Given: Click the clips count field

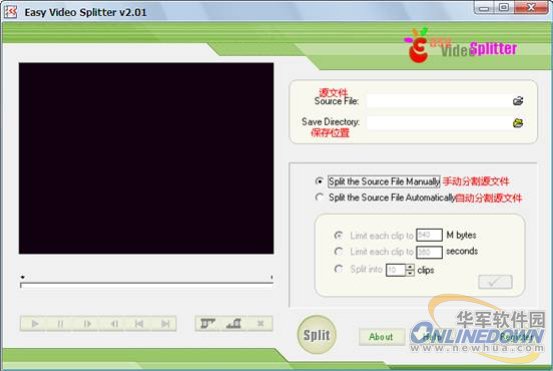Looking at the screenshot, I should [x=396, y=270].
